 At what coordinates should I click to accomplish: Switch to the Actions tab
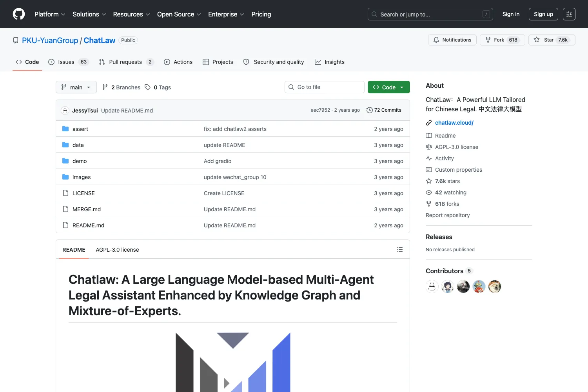[178, 62]
